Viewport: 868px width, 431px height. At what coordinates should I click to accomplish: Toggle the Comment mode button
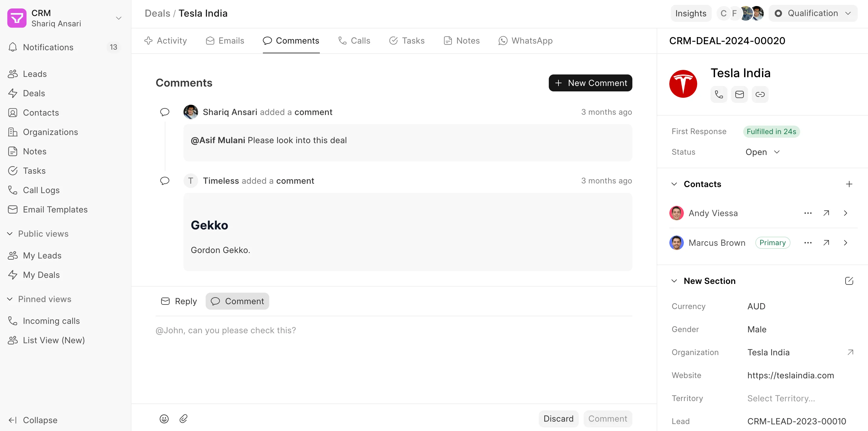pos(237,301)
